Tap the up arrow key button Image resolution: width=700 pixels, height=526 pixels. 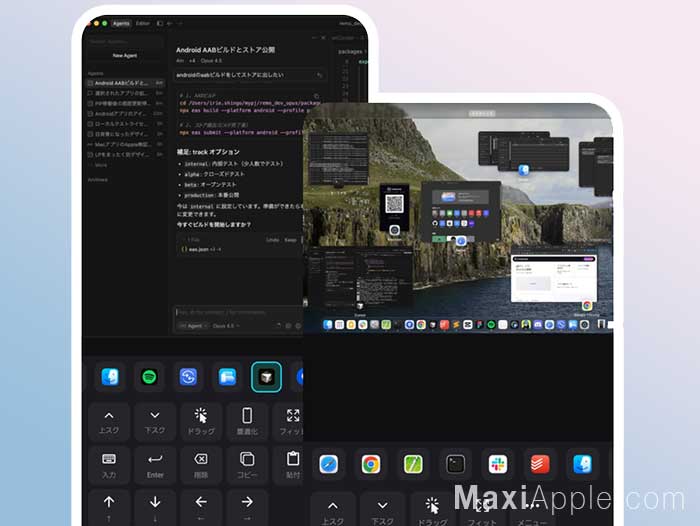click(109, 508)
